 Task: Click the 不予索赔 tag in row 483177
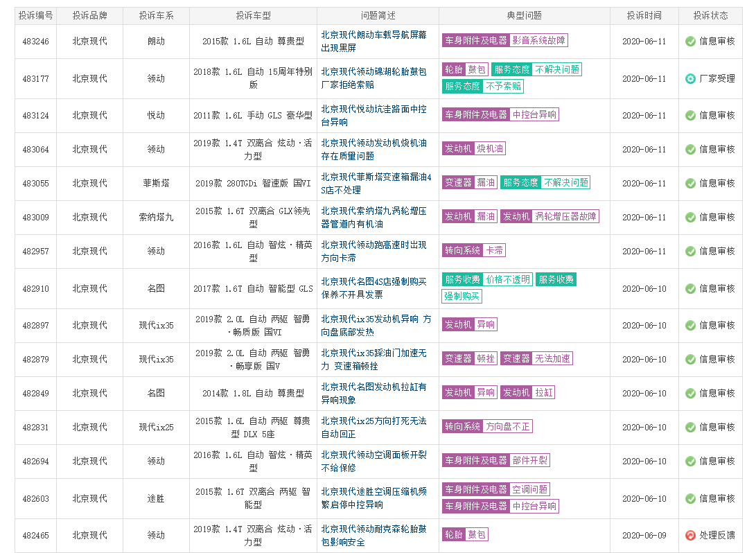pyautogui.click(x=503, y=87)
